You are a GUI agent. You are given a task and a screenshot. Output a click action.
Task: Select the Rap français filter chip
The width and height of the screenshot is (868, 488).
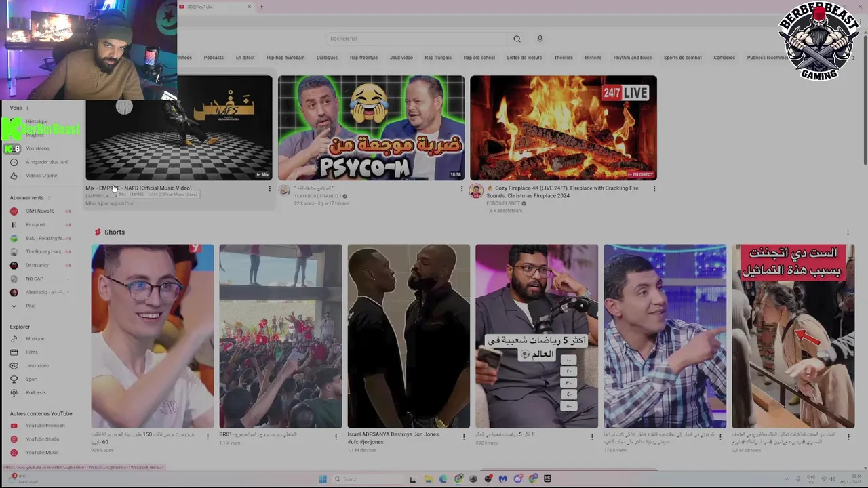click(438, 58)
